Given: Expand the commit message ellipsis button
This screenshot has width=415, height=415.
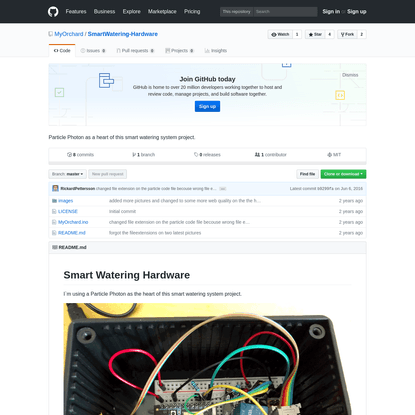Looking at the screenshot, I should coord(223,189).
